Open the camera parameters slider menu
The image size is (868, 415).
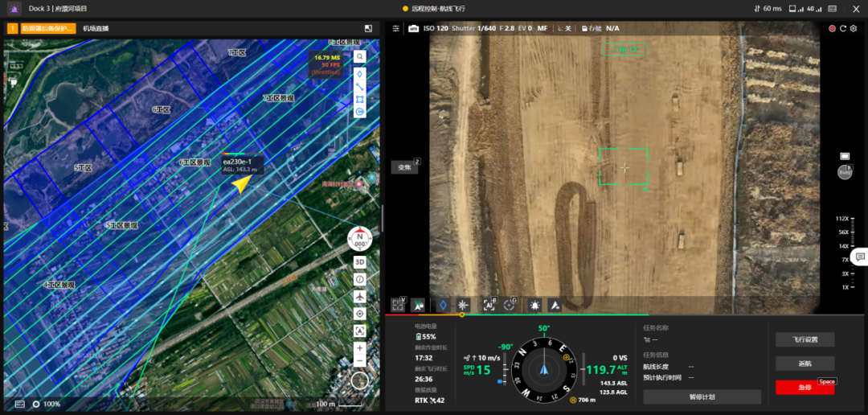[x=395, y=28]
